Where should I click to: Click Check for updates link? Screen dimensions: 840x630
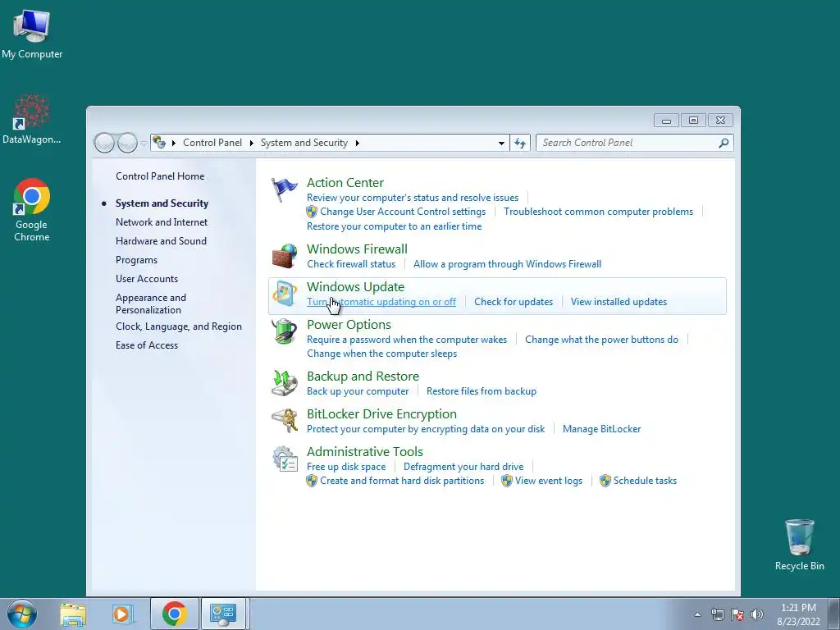[x=514, y=302]
